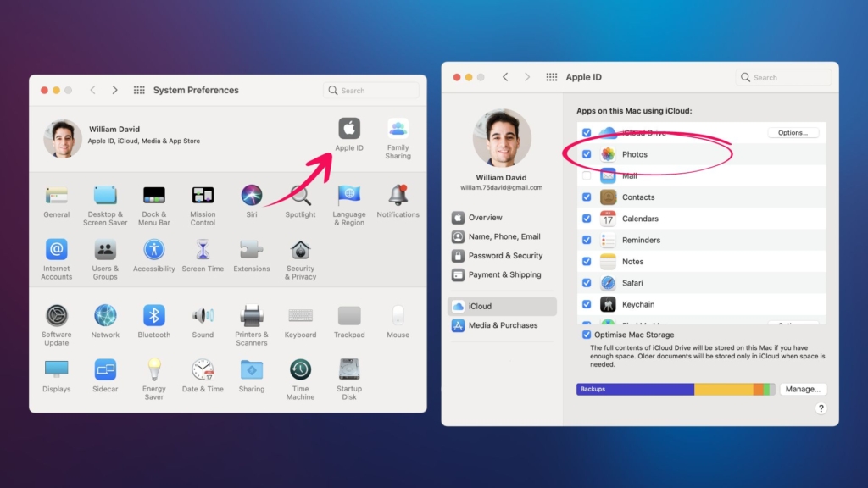This screenshot has height=488, width=868.
Task: Open Trackpad preferences
Action: 348,321
